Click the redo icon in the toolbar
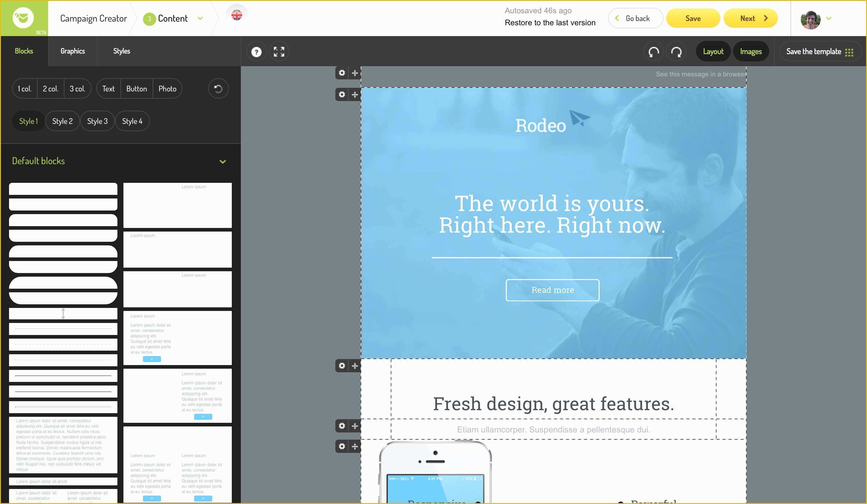 tap(677, 51)
